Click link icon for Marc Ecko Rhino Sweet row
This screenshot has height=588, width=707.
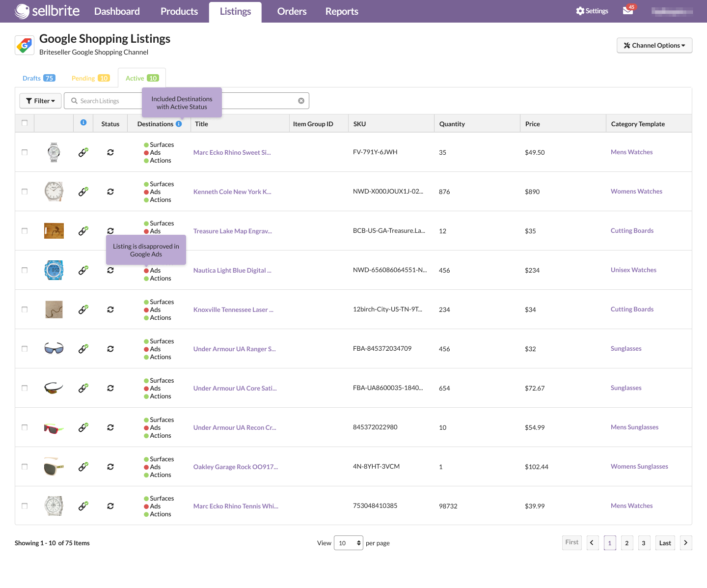click(83, 152)
